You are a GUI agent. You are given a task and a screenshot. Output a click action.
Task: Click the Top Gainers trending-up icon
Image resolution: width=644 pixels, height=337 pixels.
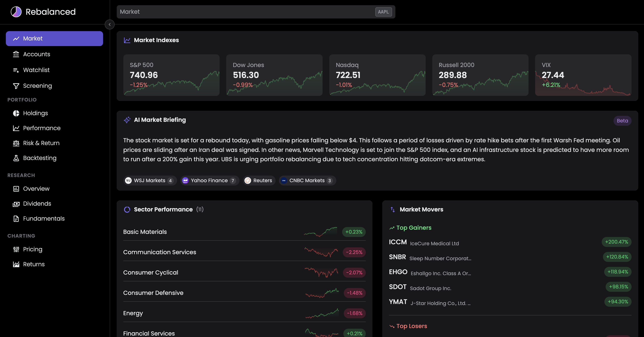392,228
